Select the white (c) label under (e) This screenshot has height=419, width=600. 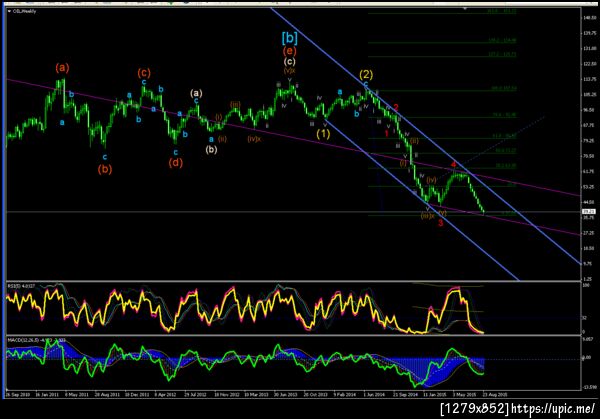click(290, 61)
